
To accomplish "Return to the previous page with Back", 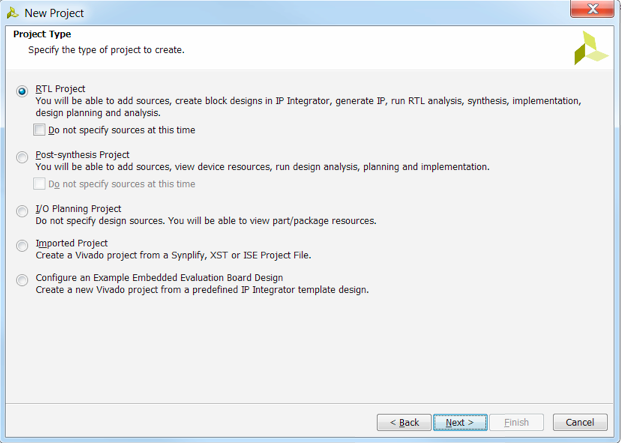I will coord(404,422).
